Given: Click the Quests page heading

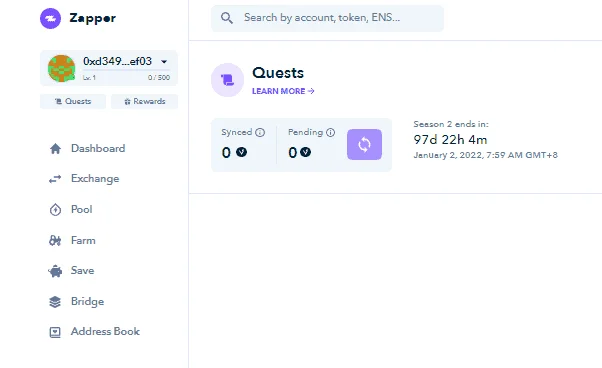Looking at the screenshot, I should (278, 73).
